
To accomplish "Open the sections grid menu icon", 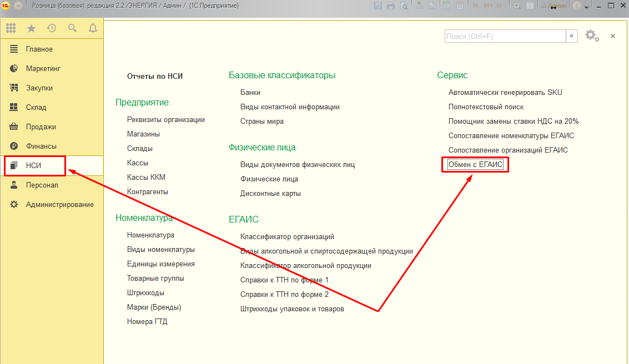I will click(11, 28).
